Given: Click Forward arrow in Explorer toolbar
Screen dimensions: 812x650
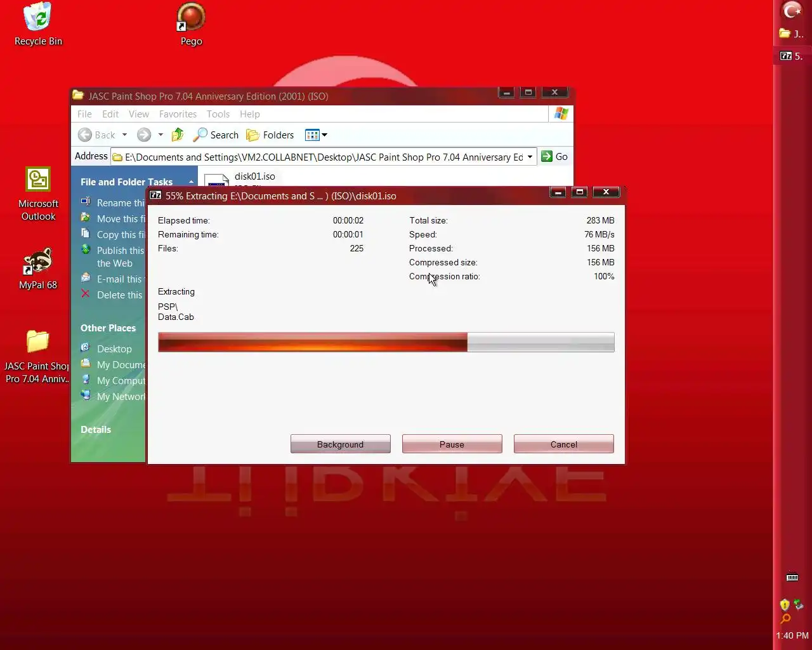Looking at the screenshot, I should [x=144, y=135].
